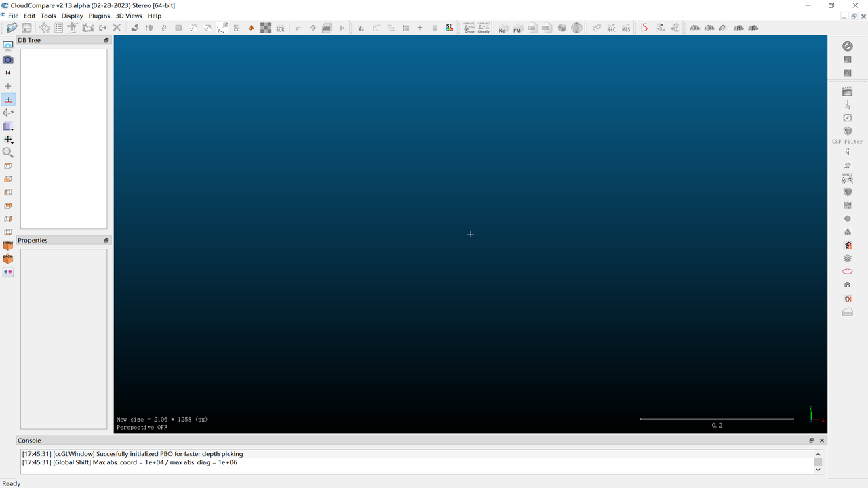Click the N+C icon in toolbar
The image size is (868, 488).
click(x=611, y=28)
